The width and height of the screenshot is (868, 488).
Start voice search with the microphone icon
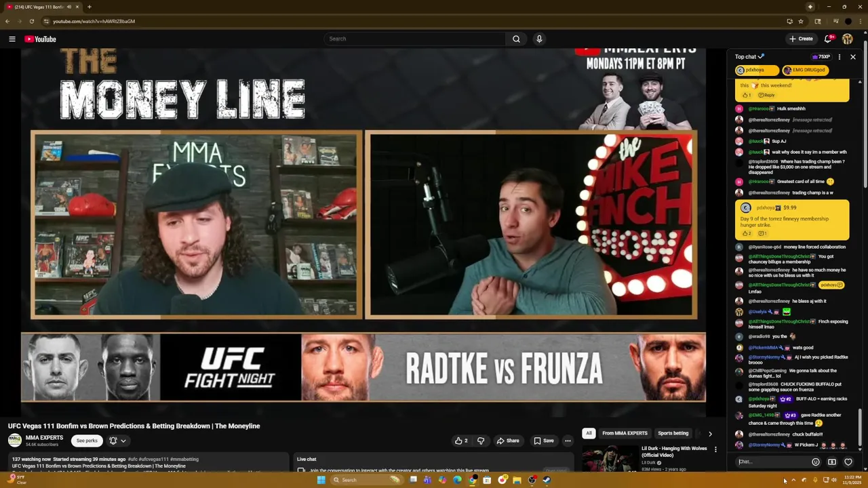539,39
